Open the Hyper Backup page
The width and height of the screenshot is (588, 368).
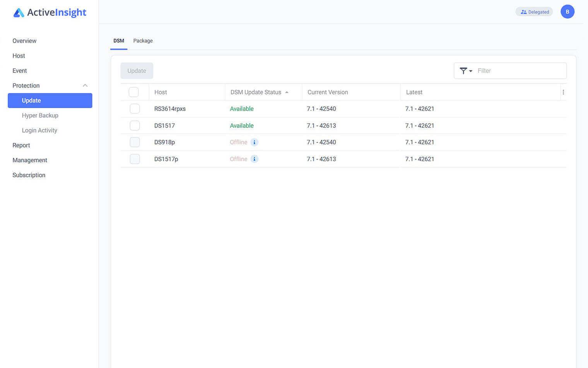click(40, 115)
